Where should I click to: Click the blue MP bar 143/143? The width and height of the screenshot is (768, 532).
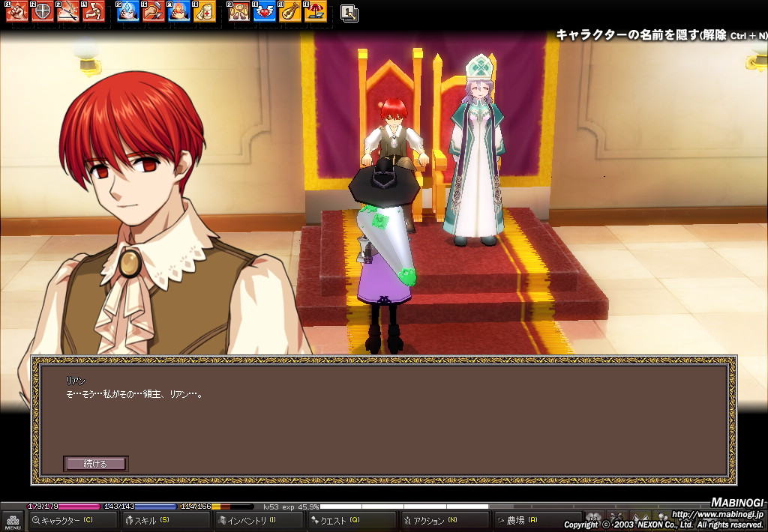(140, 507)
